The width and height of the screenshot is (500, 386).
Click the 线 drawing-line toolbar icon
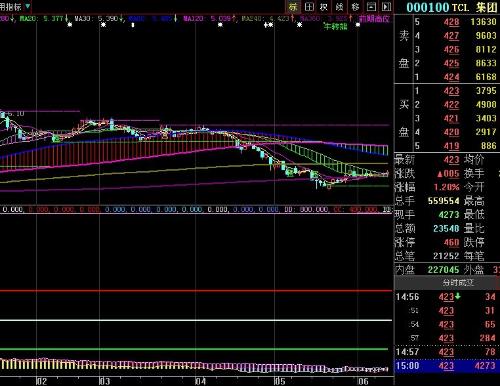339,7
